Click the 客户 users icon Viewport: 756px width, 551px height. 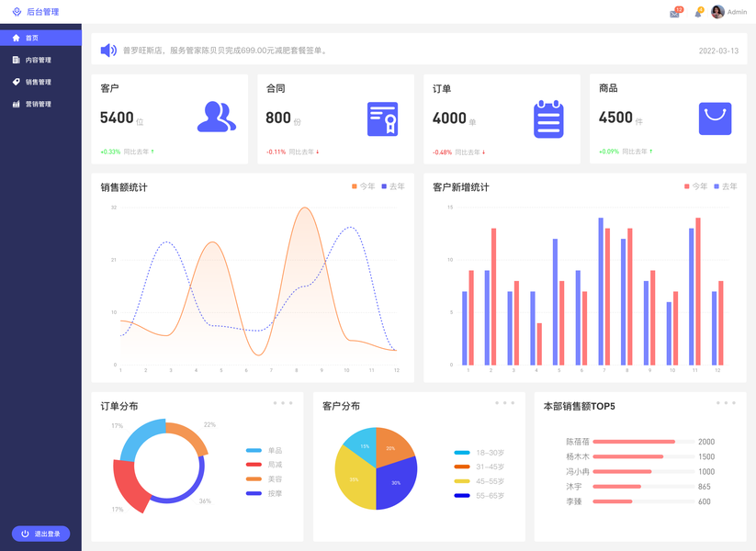click(x=217, y=117)
